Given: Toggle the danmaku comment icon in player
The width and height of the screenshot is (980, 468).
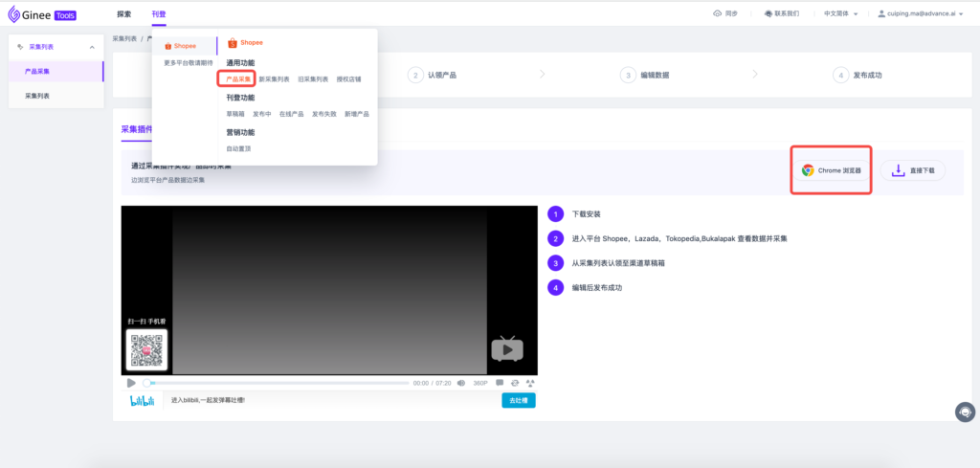Looking at the screenshot, I should 500,383.
